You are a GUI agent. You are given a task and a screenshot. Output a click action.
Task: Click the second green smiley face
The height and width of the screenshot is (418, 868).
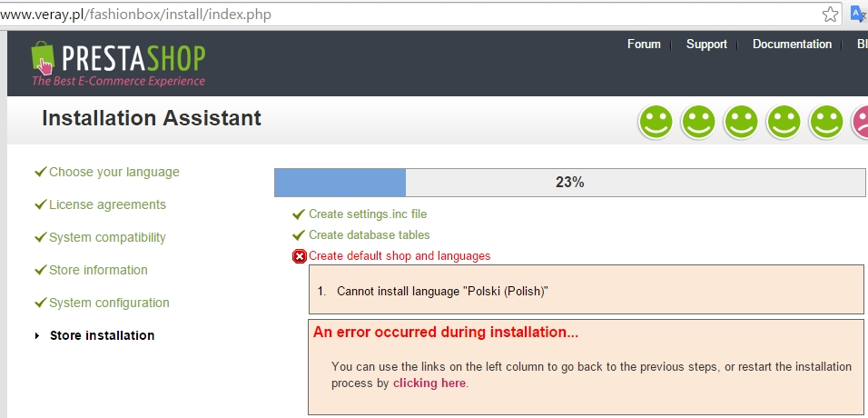pyautogui.click(x=698, y=122)
